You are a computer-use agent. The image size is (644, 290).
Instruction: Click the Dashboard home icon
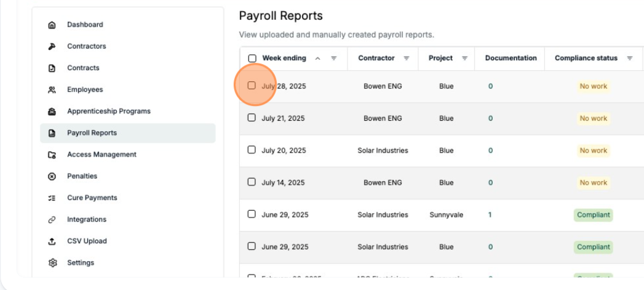[52, 25]
